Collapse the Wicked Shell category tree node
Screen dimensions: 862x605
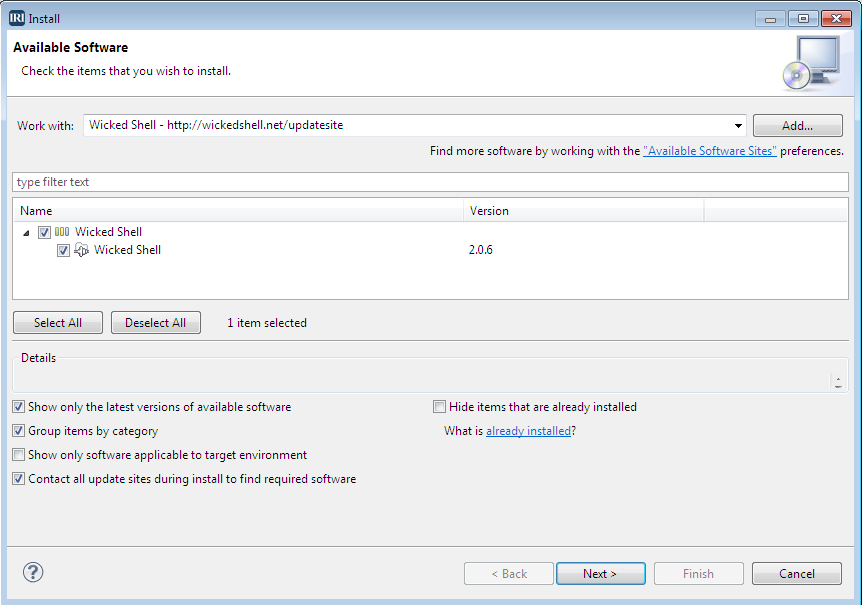(x=26, y=233)
